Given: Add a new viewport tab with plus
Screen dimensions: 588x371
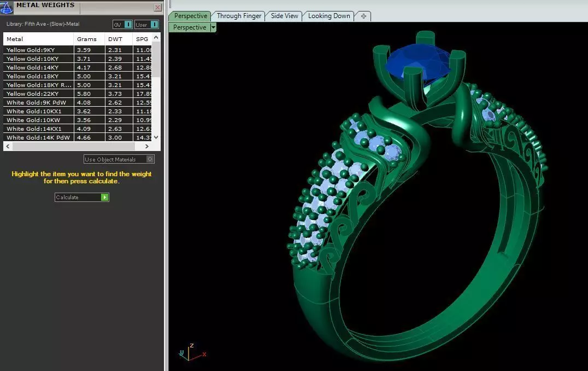Looking at the screenshot, I should pyautogui.click(x=363, y=16).
